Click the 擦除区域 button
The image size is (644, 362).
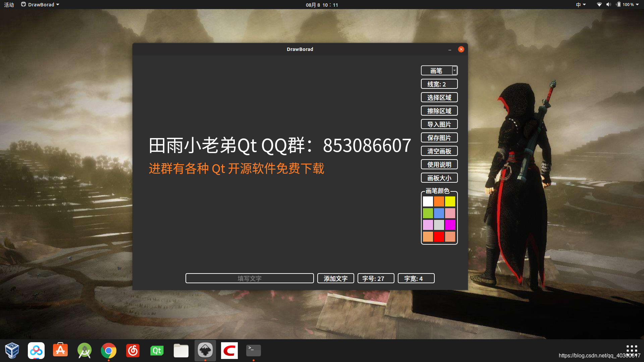pos(439,111)
